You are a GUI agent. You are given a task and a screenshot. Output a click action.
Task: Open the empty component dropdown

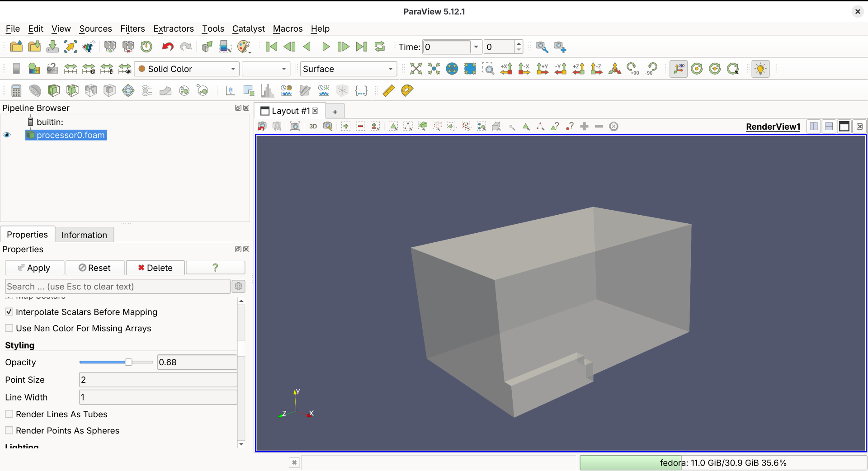coord(266,69)
